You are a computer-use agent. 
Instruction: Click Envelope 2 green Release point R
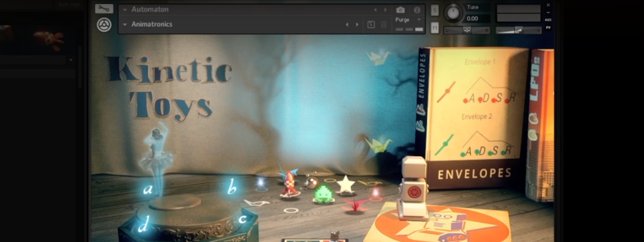(x=504, y=153)
